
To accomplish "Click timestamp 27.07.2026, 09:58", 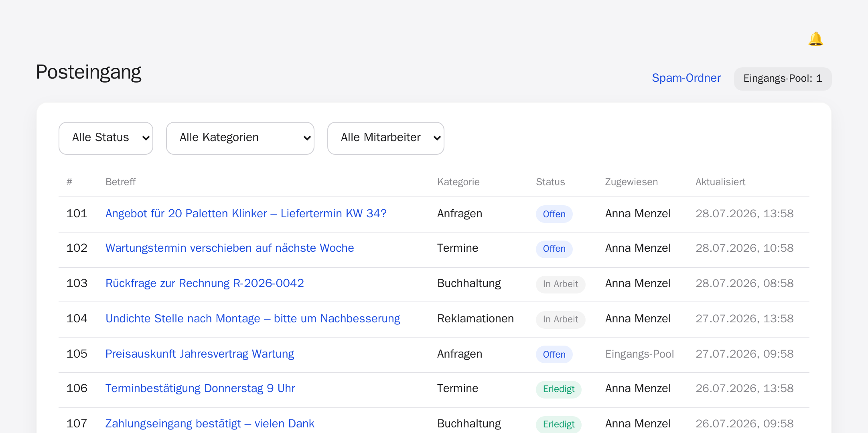I will pos(744,354).
